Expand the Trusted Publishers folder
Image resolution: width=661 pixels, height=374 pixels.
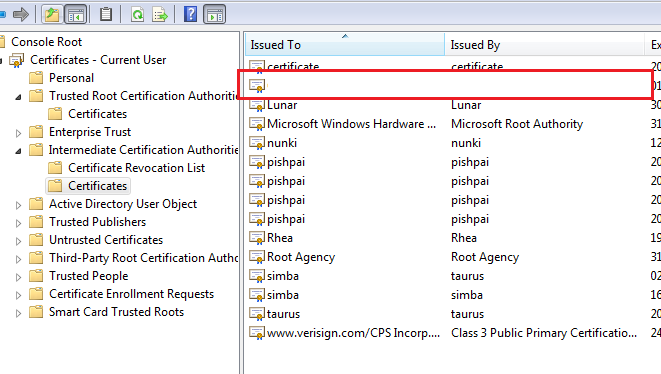pyautogui.click(x=18, y=223)
